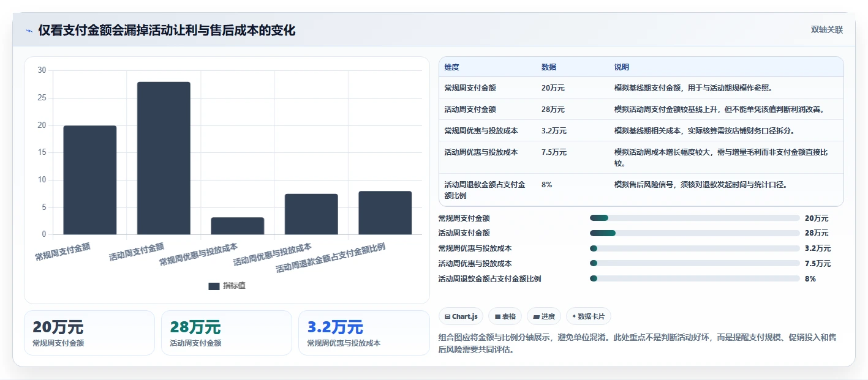
Task: Click the 常规周优惠与投放成本 bar in chart
Action: pyautogui.click(x=238, y=226)
